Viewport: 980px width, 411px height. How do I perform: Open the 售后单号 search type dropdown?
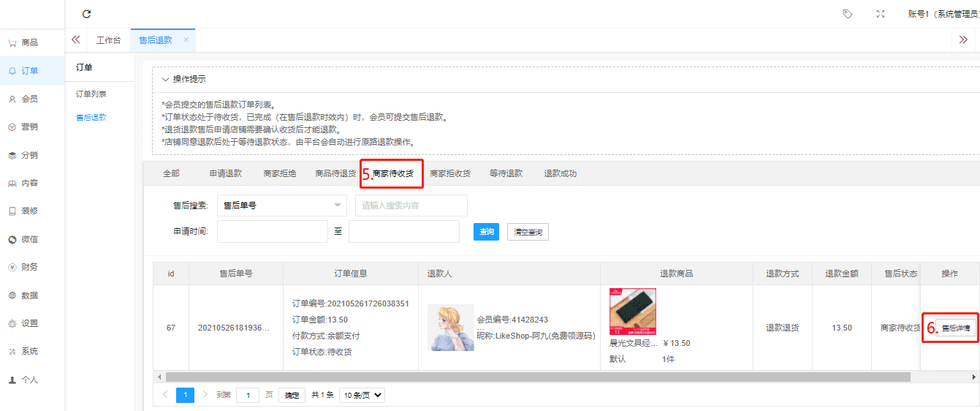pos(281,205)
